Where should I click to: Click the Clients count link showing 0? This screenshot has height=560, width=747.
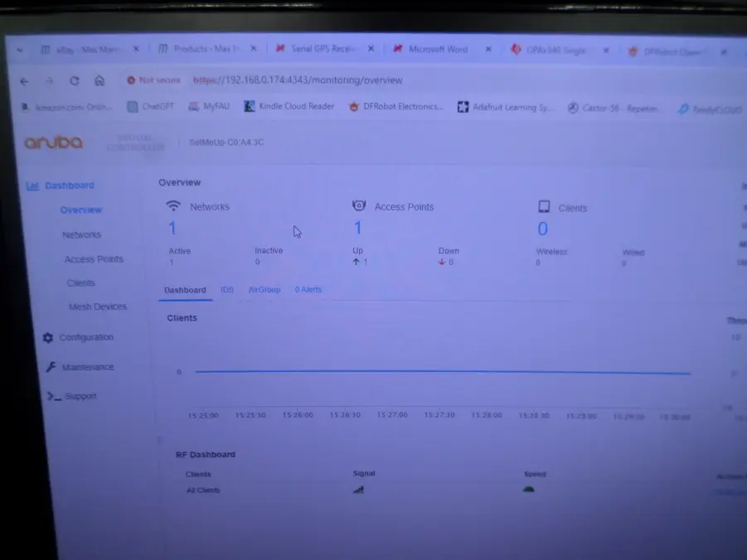[542, 229]
